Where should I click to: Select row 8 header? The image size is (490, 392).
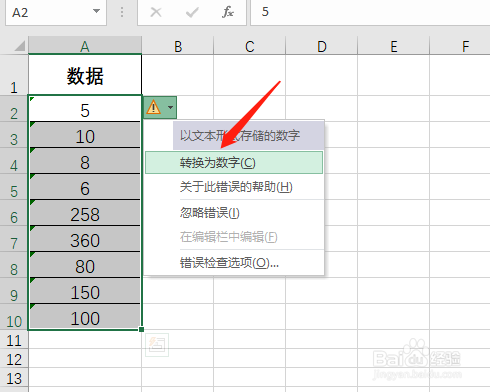point(14,265)
